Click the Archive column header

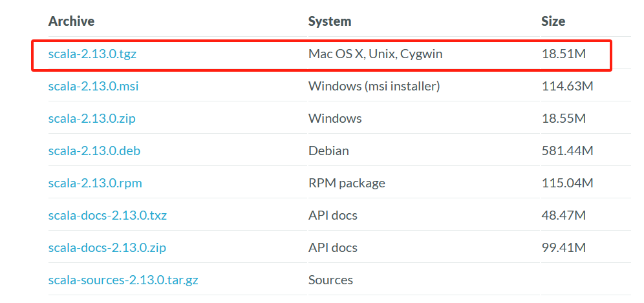point(71,21)
